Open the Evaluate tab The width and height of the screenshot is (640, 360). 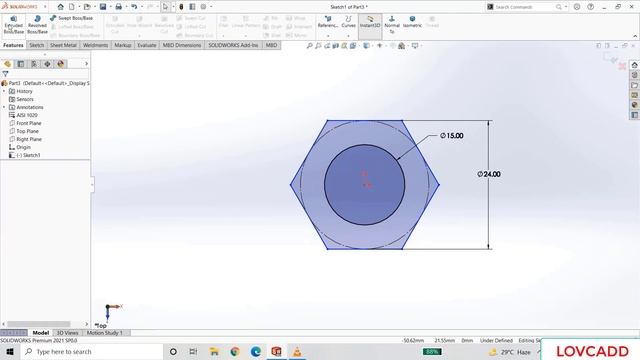point(147,45)
